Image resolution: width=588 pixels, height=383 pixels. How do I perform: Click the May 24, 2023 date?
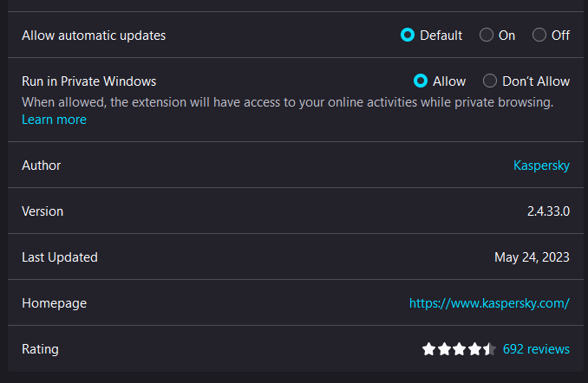point(532,257)
